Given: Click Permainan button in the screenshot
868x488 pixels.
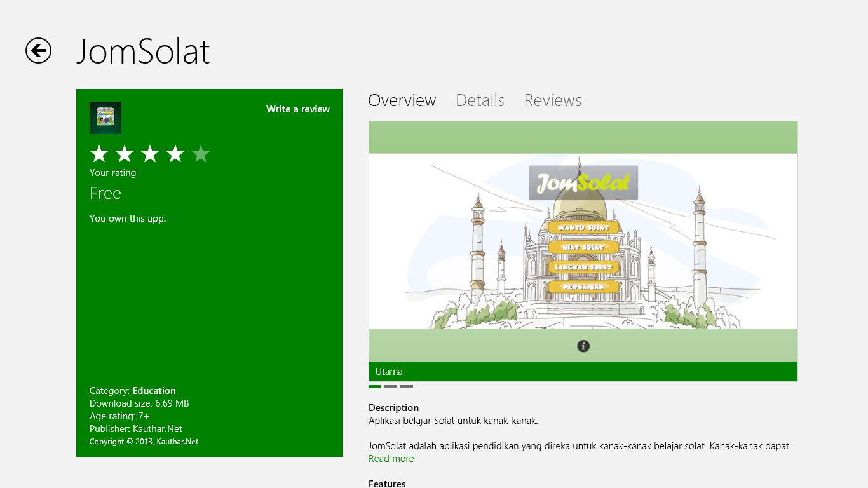Looking at the screenshot, I should point(583,287).
